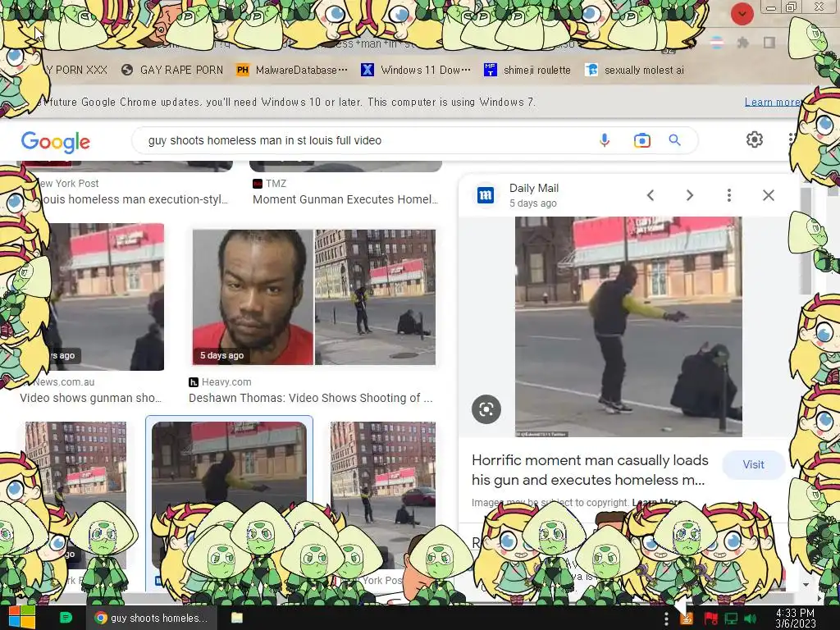Open Chrome extensions puzzle icon

(743, 43)
